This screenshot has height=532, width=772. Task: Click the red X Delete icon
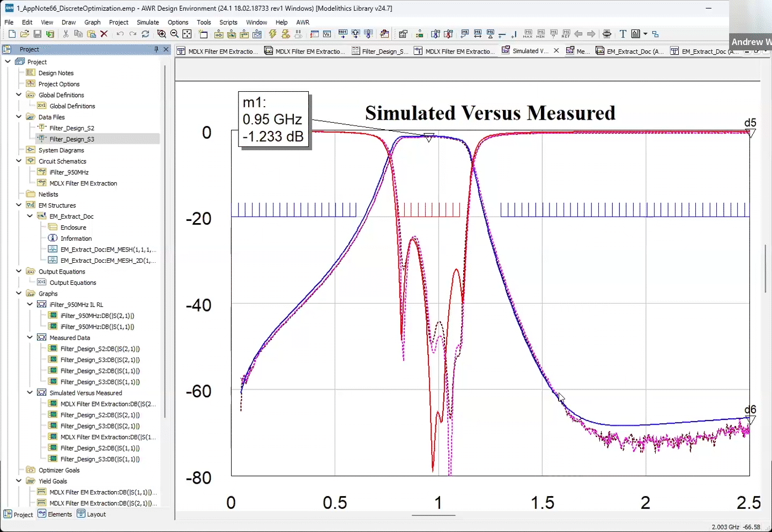(105, 34)
